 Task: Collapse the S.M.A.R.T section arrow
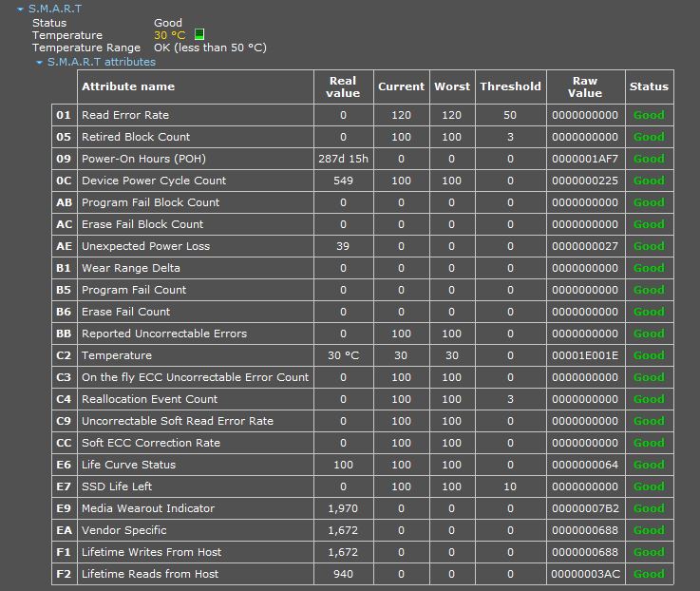click(x=20, y=10)
